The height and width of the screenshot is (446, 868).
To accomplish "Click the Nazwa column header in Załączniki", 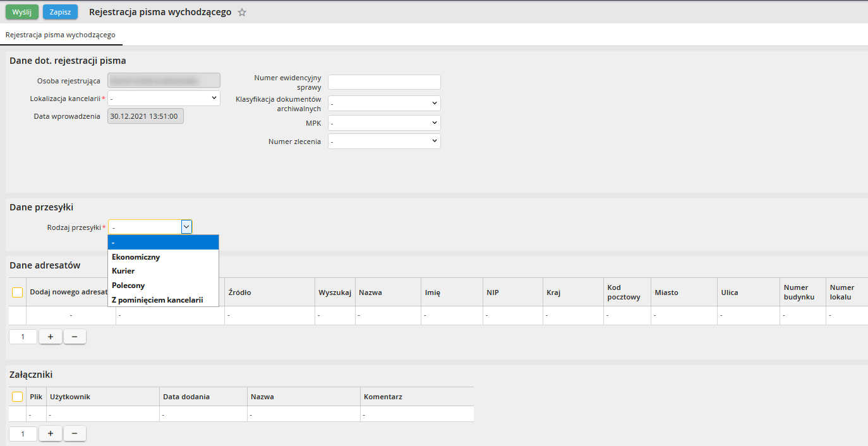I will pyautogui.click(x=303, y=397).
